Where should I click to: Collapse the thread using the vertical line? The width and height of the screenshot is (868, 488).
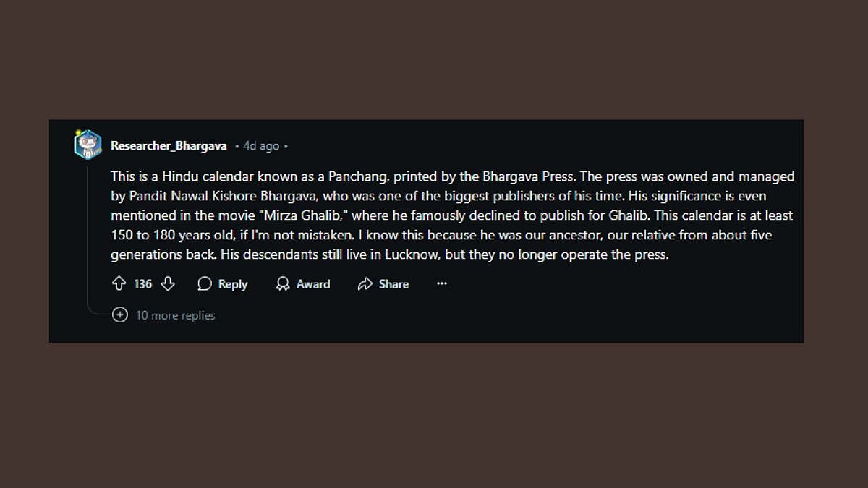[88, 231]
